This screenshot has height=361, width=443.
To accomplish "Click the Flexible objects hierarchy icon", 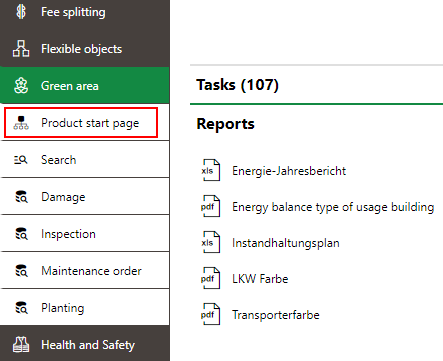I will click(21, 49).
